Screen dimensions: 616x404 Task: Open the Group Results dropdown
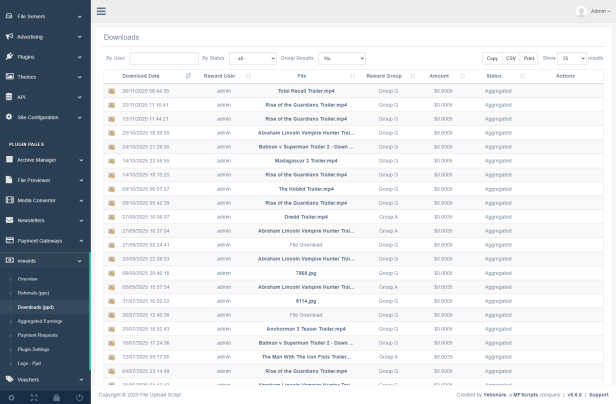(x=342, y=59)
